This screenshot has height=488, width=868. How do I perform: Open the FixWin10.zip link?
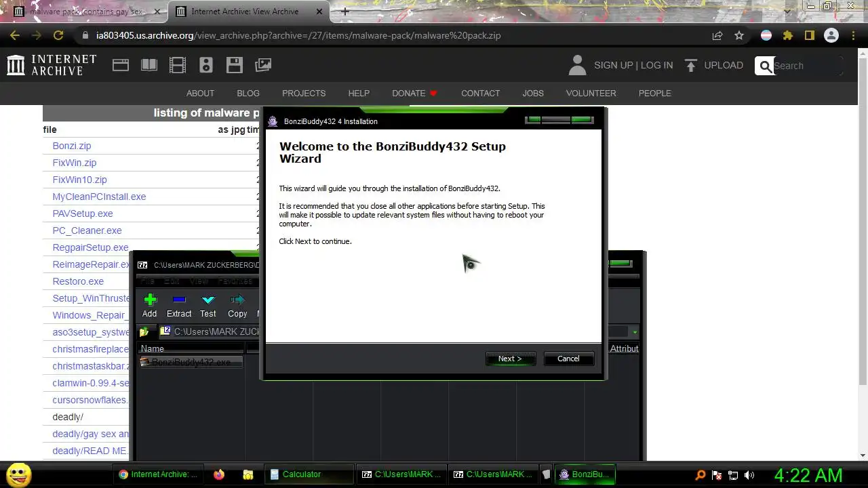pyautogui.click(x=79, y=180)
